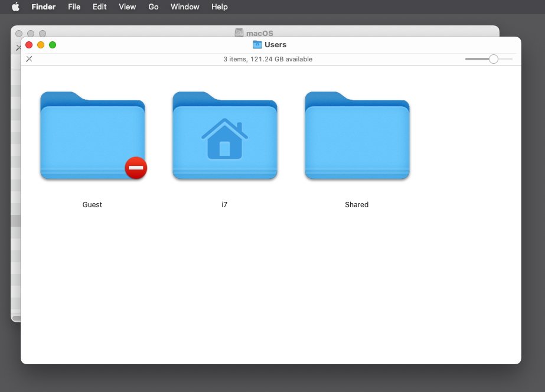Click the Users folder icon in title bar
This screenshot has width=545, height=392.
coord(257,45)
